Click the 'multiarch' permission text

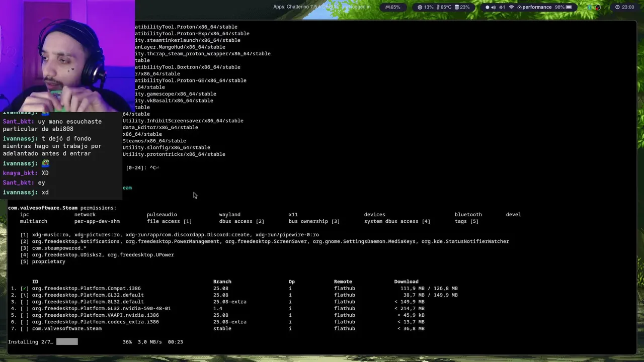(x=34, y=221)
